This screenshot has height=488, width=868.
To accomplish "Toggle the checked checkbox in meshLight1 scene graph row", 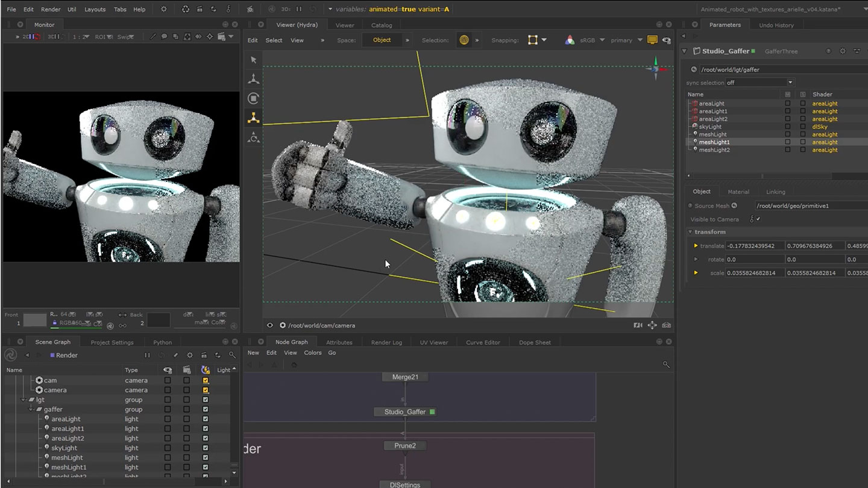I will [206, 468].
